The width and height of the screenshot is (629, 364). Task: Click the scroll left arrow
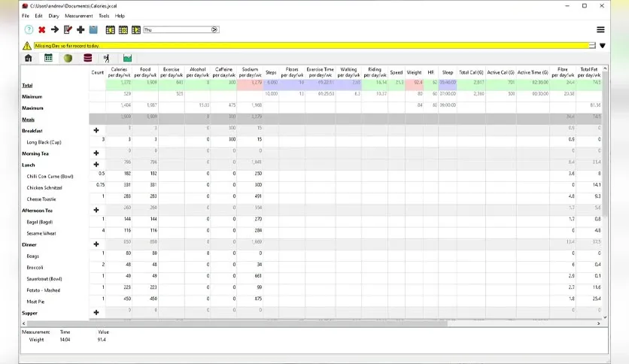point(23,323)
